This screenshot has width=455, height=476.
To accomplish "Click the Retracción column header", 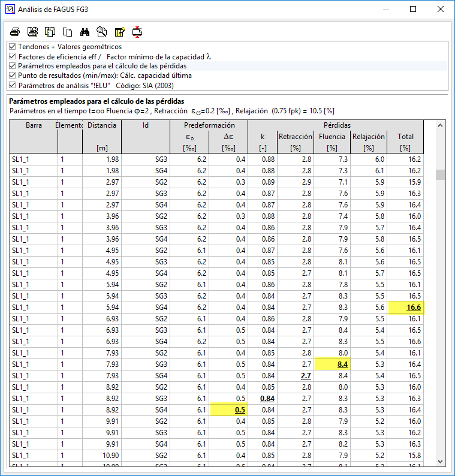I will tap(296, 142).
